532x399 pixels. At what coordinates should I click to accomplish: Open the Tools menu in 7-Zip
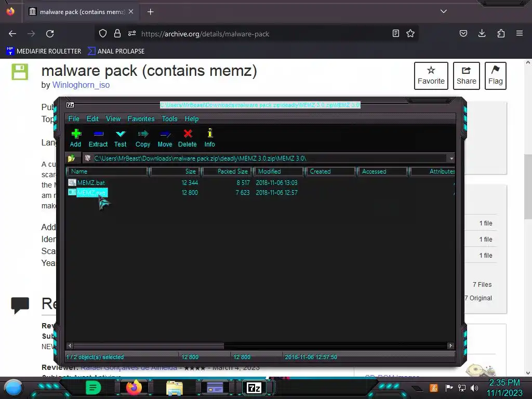(x=169, y=119)
